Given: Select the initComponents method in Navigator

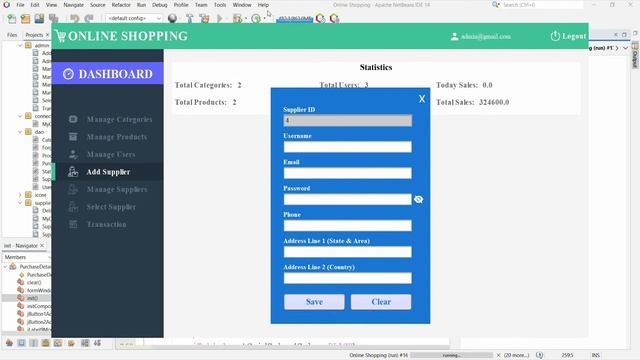Looking at the screenshot, I should 39,306.
